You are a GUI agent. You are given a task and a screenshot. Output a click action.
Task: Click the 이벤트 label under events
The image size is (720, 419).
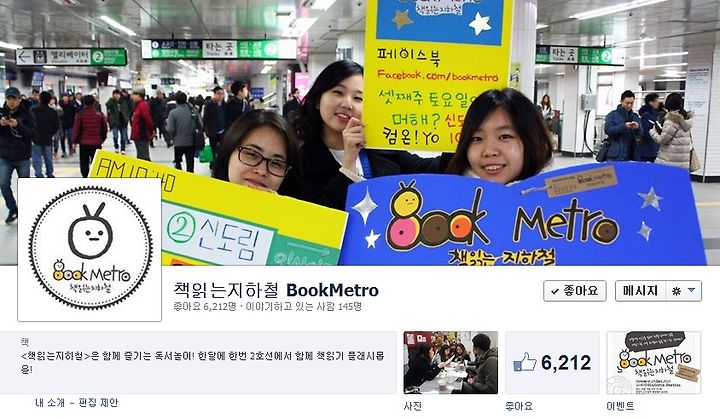pos(620,406)
